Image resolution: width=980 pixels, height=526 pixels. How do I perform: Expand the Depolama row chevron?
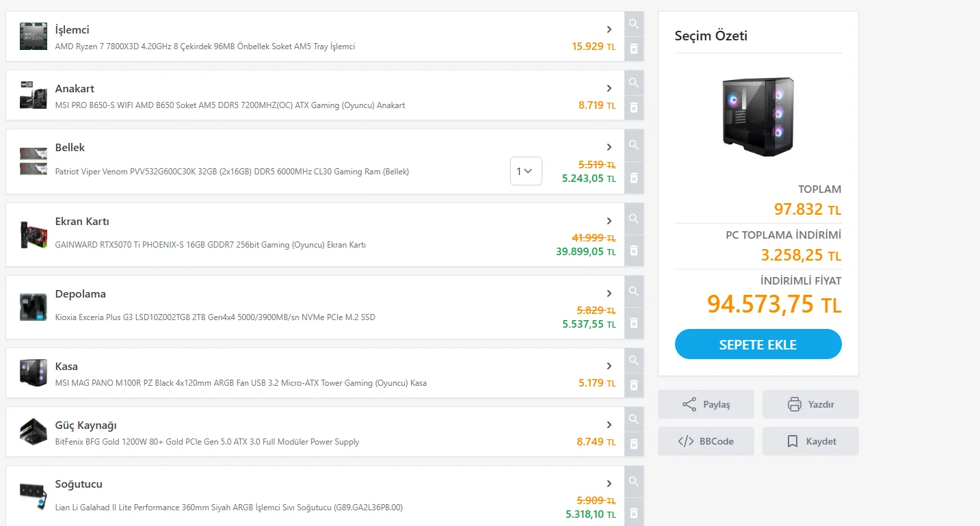coord(609,293)
